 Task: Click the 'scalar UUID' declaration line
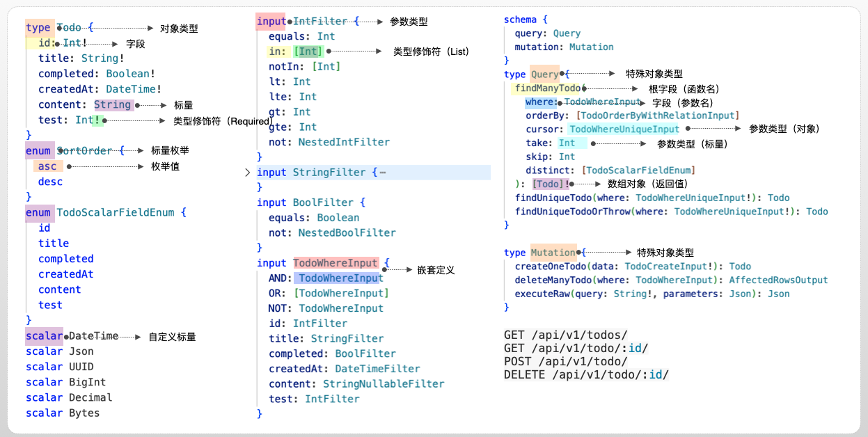pyautogui.click(x=60, y=367)
